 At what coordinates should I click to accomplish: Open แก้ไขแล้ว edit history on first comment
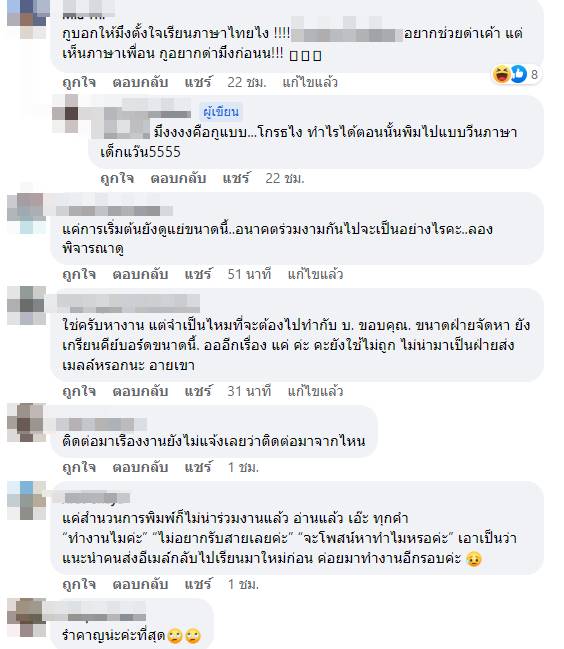pyautogui.click(x=310, y=82)
